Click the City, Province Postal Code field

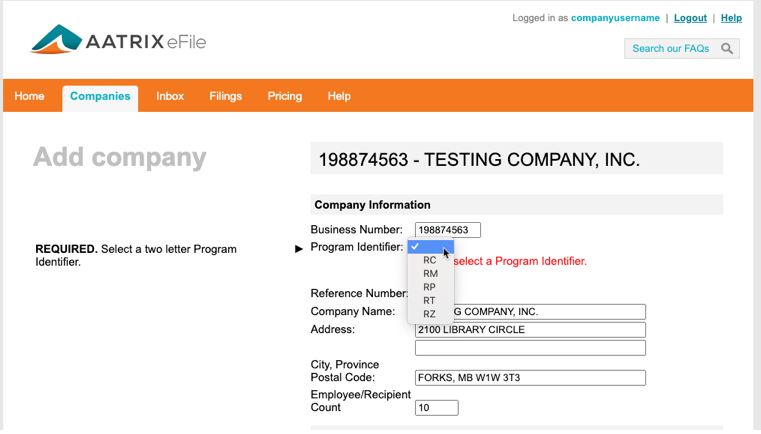tap(530, 378)
